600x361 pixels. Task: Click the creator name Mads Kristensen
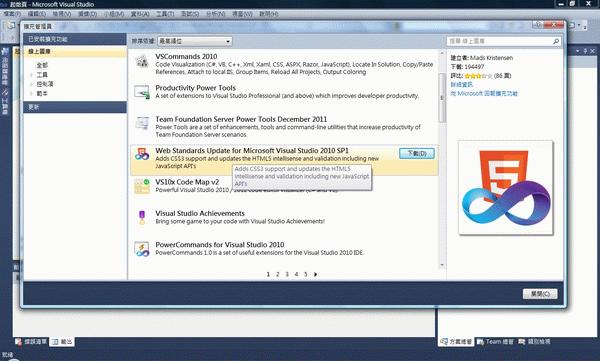click(491, 58)
